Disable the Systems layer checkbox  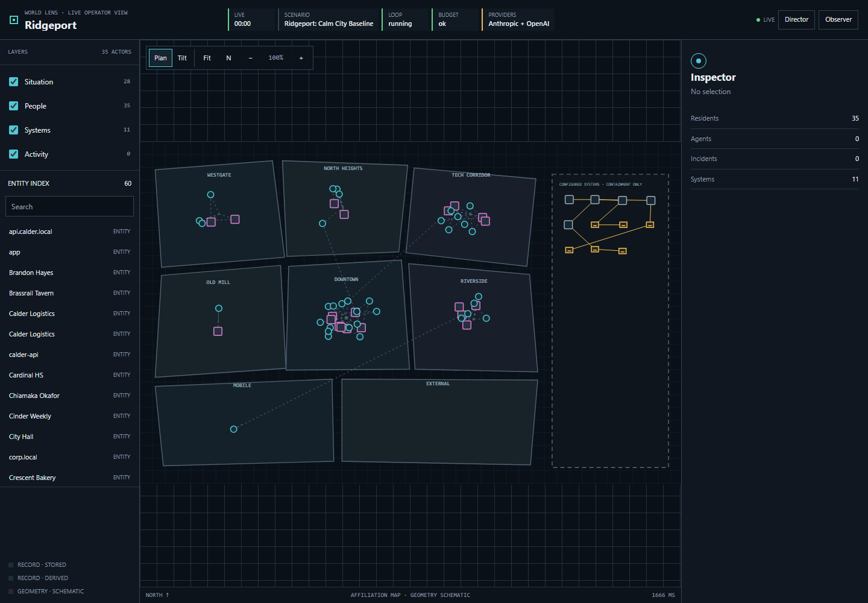pyautogui.click(x=14, y=130)
